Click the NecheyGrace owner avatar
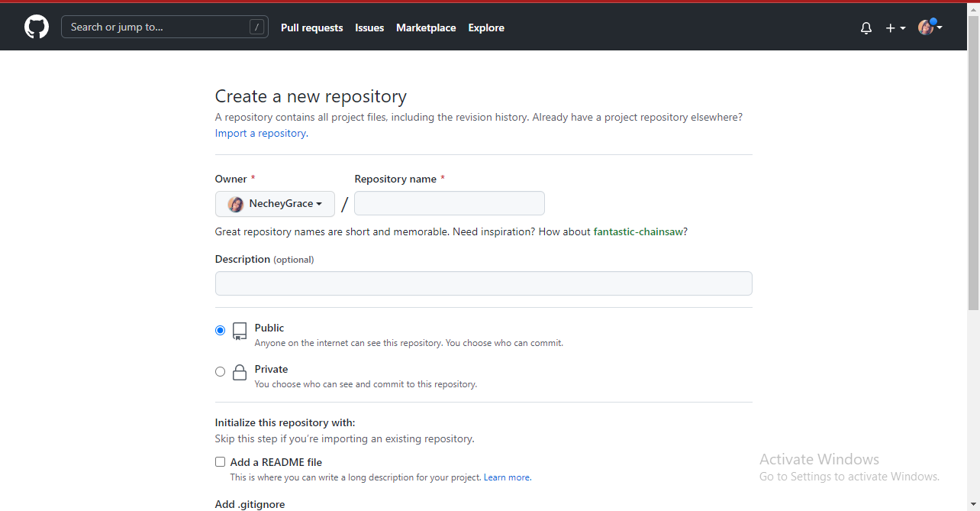 236,204
